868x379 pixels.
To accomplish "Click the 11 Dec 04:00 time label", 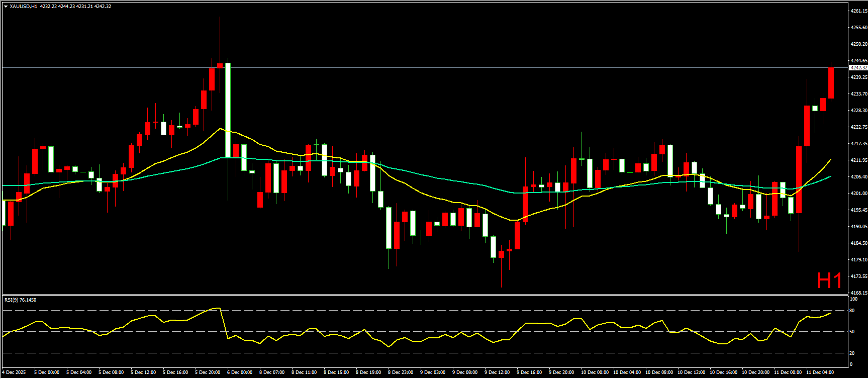I will click(x=820, y=372).
